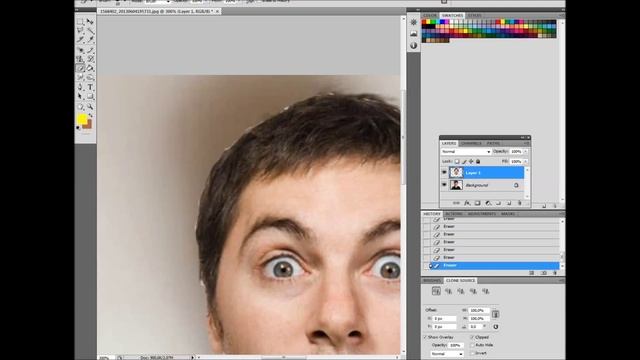Image resolution: width=640 pixels, height=360 pixels.
Task: Toggle maintain aspect ratio link in Clone Source
Action: tap(495, 314)
